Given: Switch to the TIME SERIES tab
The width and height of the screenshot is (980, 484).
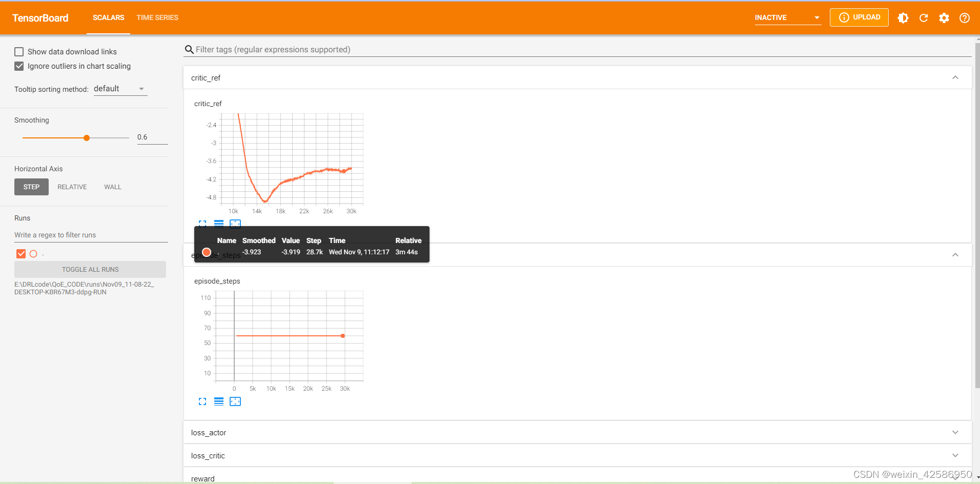Looking at the screenshot, I should (157, 17).
